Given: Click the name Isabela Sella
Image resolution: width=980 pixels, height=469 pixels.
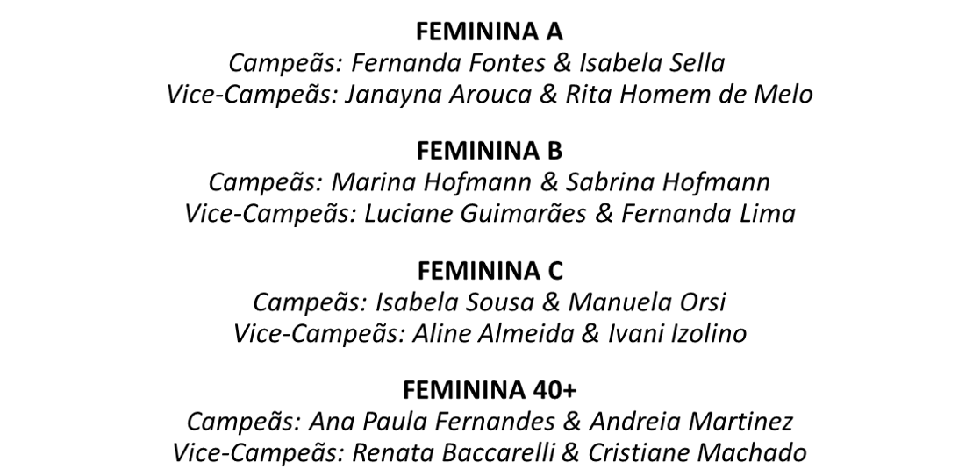Looking at the screenshot, I should point(665,63).
